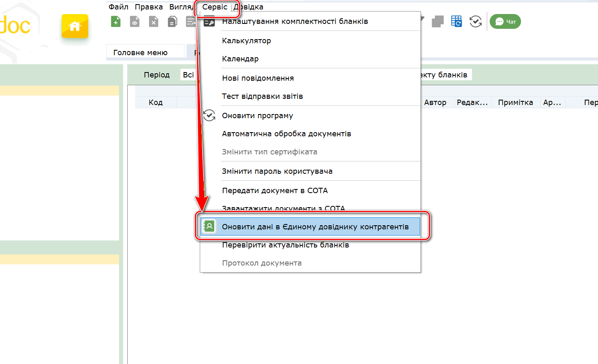
Task: Click the gray overlapping squares icon
Action: (x=437, y=21)
